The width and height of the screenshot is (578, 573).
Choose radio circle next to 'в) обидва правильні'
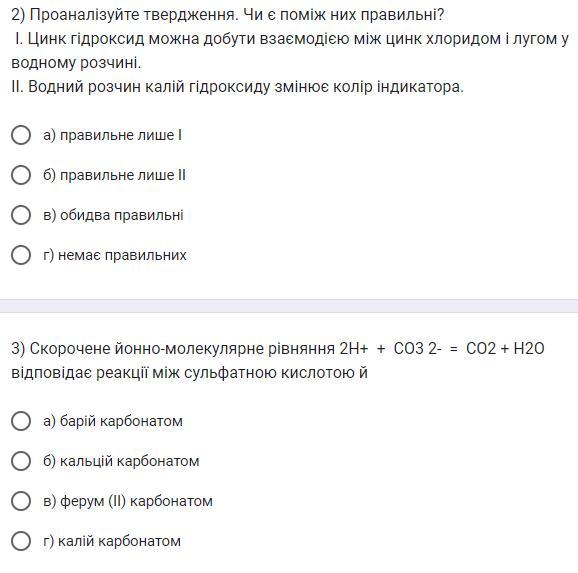(x=21, y=215)
